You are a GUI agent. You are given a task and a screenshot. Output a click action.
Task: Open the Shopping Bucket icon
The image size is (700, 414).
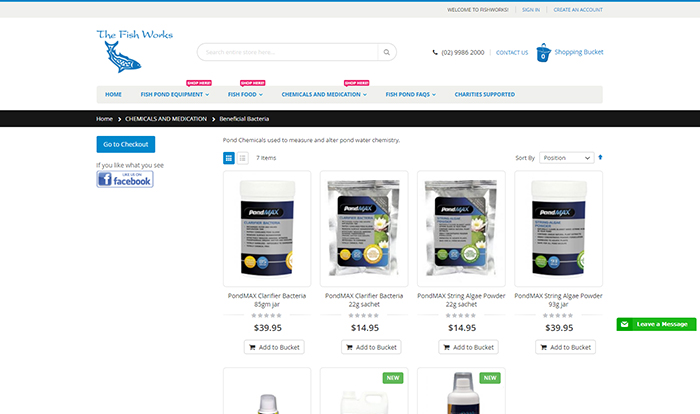543,52
